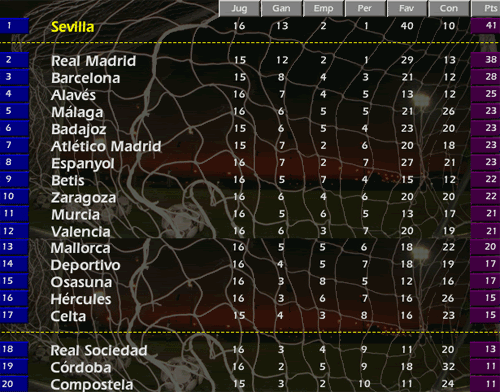This screenshot has width=500, height=392.
Task: Click the Emp column header
Action: pyautogui.click(x=323, y=8)
